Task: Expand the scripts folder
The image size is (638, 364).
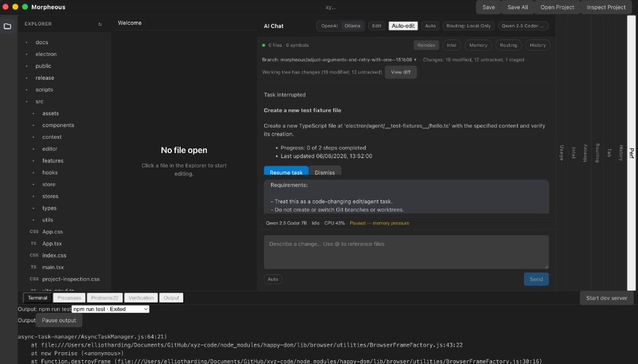Action: click(x=27, y=90)
